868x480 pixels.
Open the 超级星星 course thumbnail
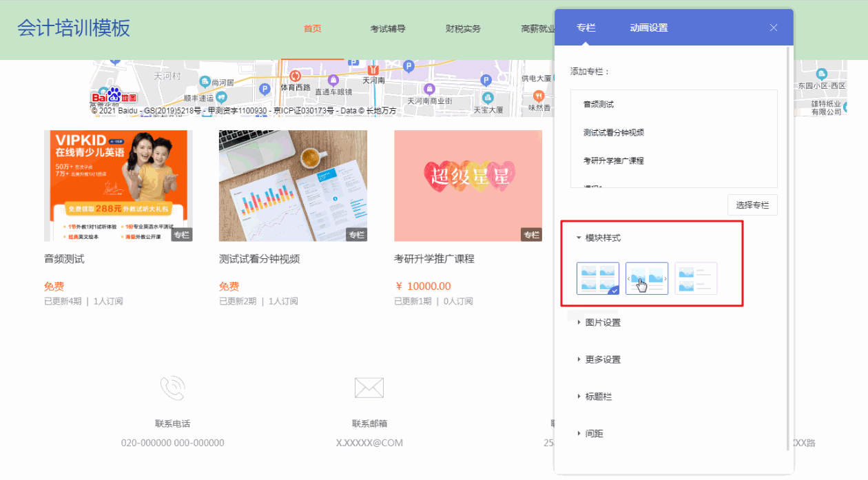(x=468, y=186)
